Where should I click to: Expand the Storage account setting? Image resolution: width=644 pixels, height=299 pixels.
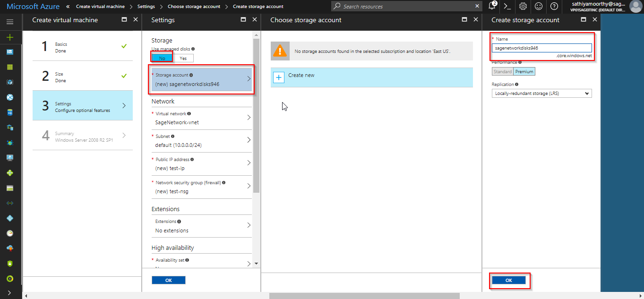click(202, 80)
